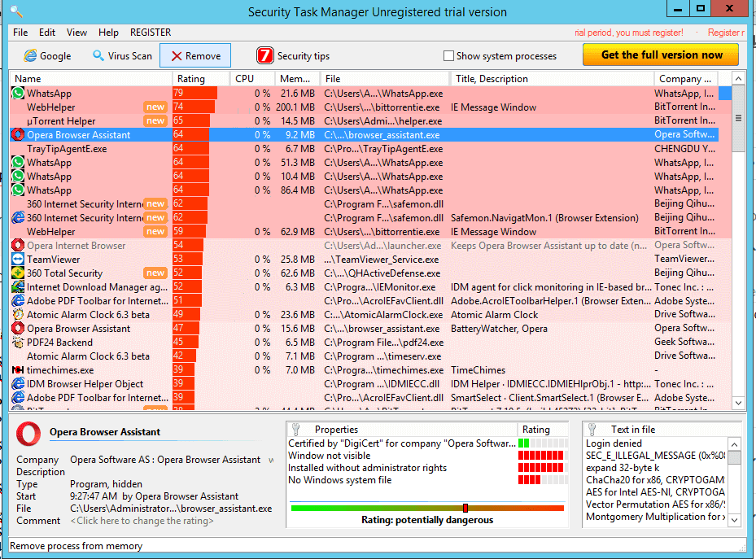Viewport: 756px width, 559px height.
Task: Click the process list vertical scrollbar thumb
Action: tap(738, 119)
